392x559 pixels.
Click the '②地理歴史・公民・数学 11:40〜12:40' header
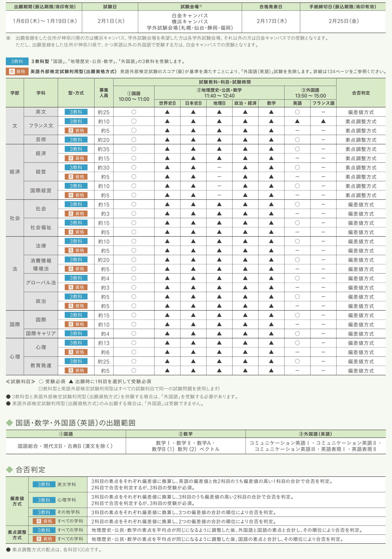(219, 93)
